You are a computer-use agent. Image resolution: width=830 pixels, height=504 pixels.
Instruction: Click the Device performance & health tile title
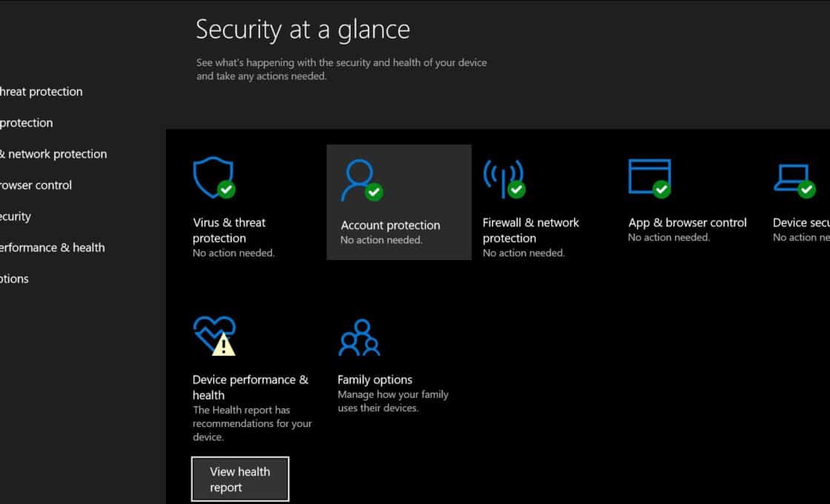coord(250,387)
